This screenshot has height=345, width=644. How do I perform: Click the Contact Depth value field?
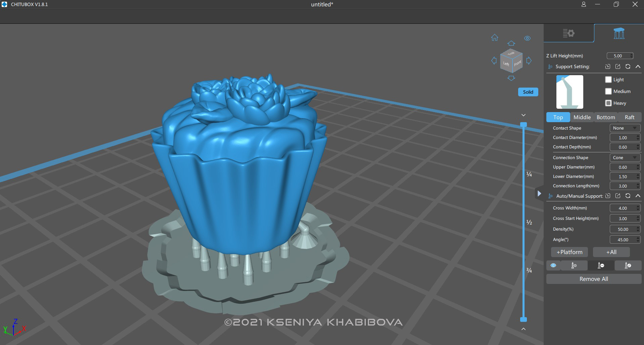625,147
